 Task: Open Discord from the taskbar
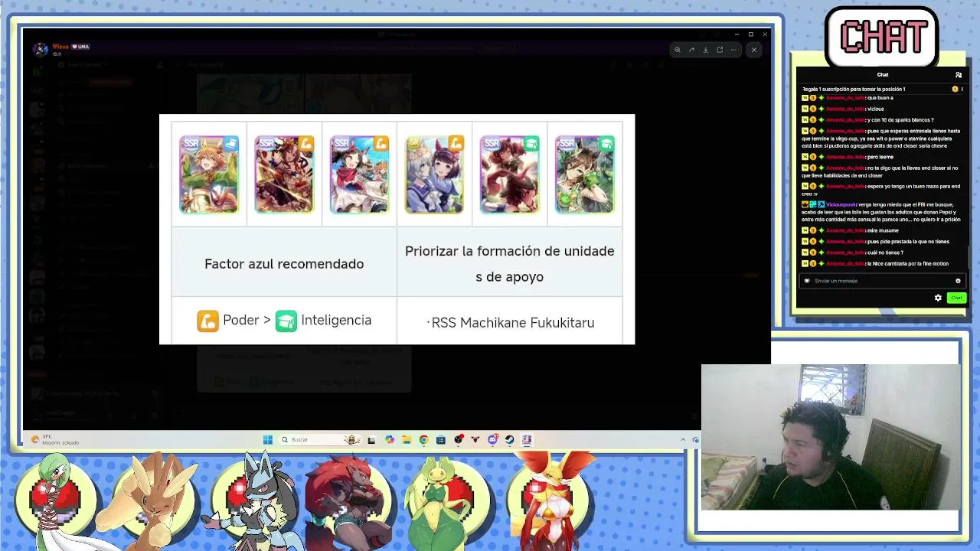pyautogui.click(x=492, y=440)
